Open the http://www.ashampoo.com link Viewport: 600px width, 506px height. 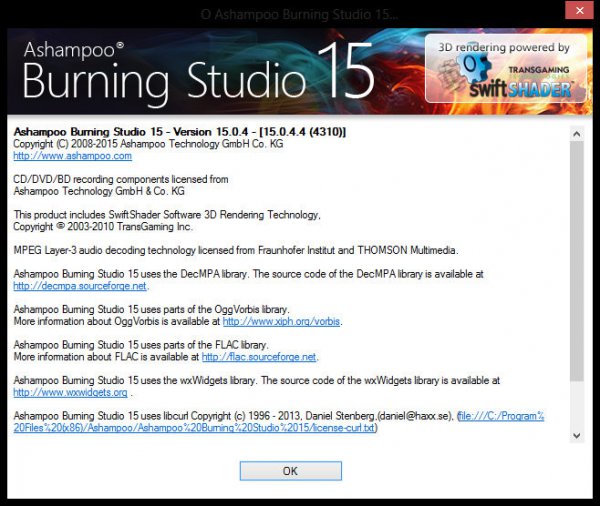click(72, 156)
